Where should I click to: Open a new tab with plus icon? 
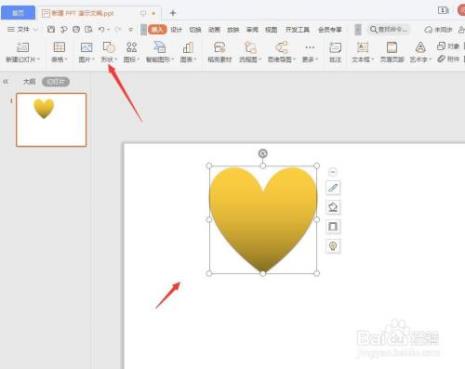[173, 13]
